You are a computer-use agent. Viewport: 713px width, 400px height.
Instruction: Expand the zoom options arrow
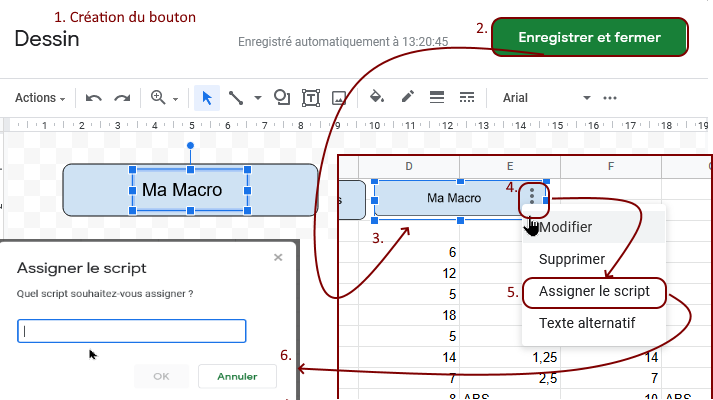click(x=176, y=99)
